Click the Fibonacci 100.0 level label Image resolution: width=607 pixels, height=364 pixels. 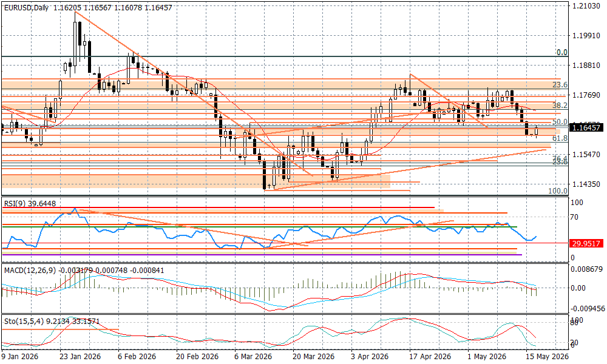coord(558,190)
